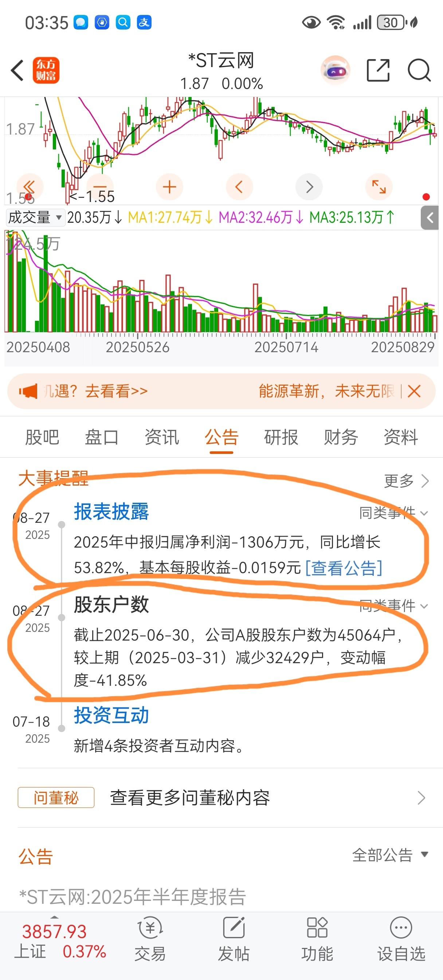
Task: Select the 公告 tab
Action: 221,437
